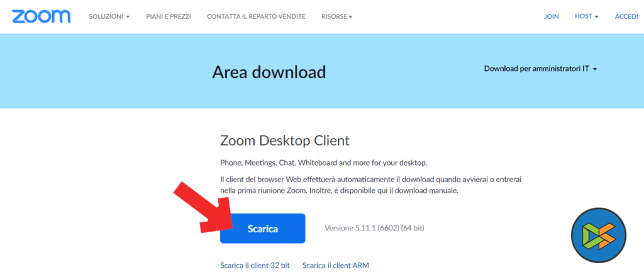
Task: Click Accedi to sign in
Action: coord(626,17)
